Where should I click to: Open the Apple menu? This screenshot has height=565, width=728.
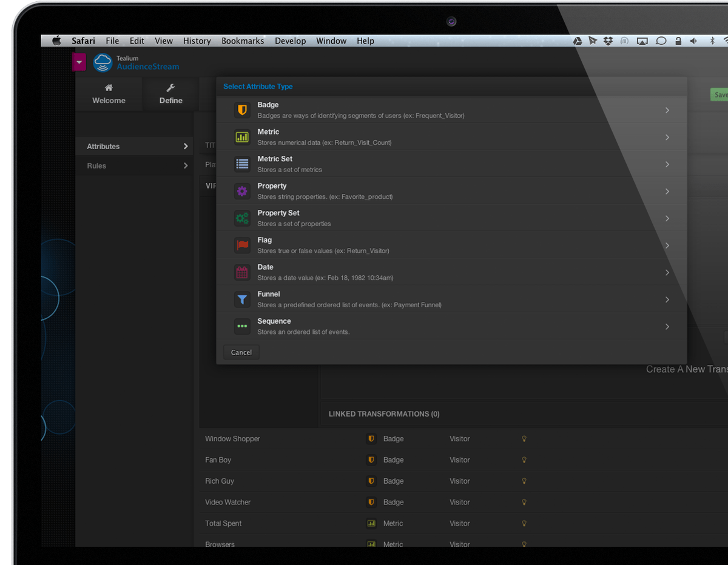[56, 41]
